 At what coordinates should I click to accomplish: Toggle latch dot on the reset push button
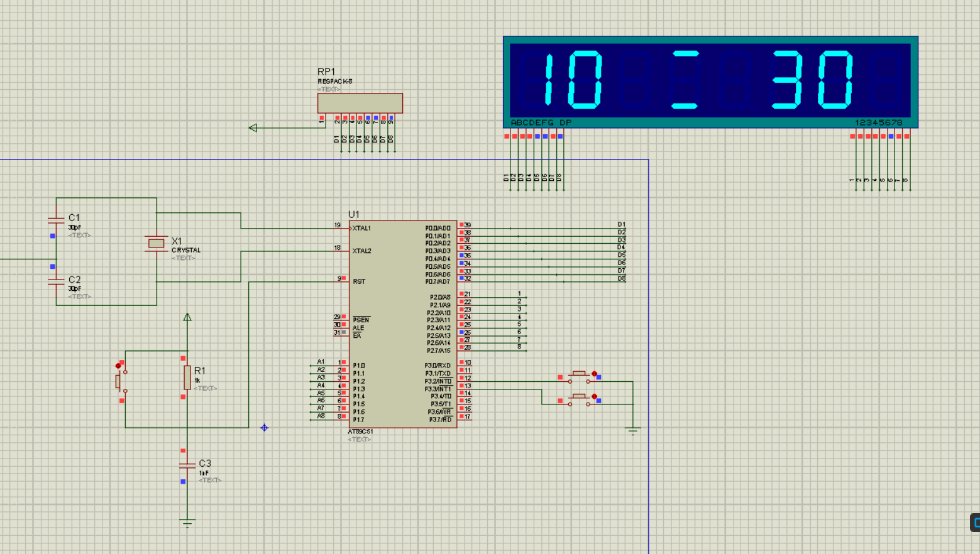(x=118, y=366)
